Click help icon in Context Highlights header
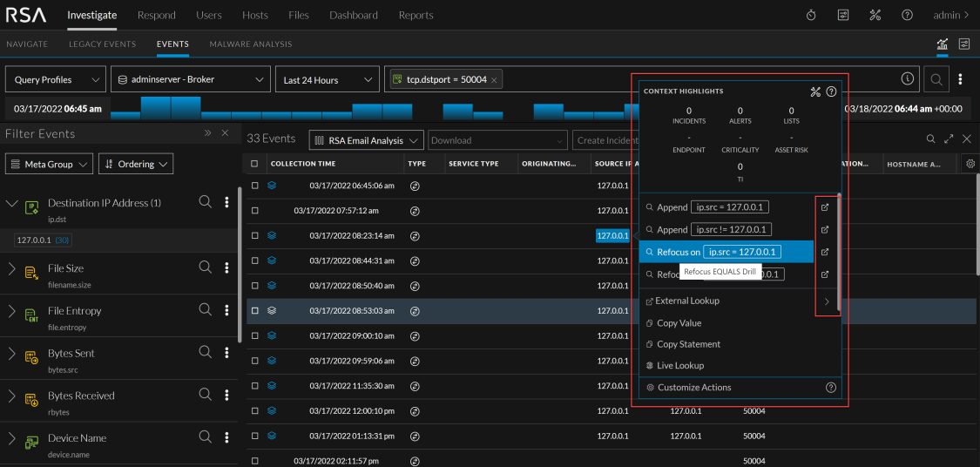 pyautogui.click(x=831, y=91)
